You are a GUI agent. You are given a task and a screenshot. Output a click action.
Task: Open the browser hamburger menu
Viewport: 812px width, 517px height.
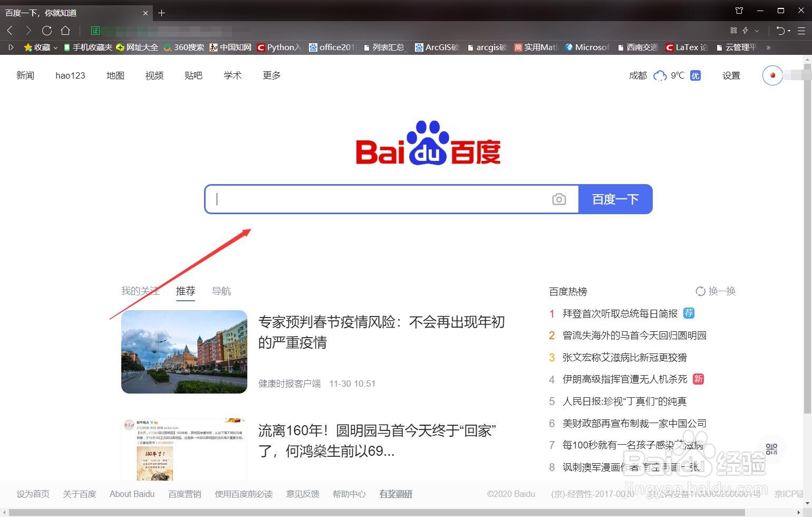(x=801, y=31)
